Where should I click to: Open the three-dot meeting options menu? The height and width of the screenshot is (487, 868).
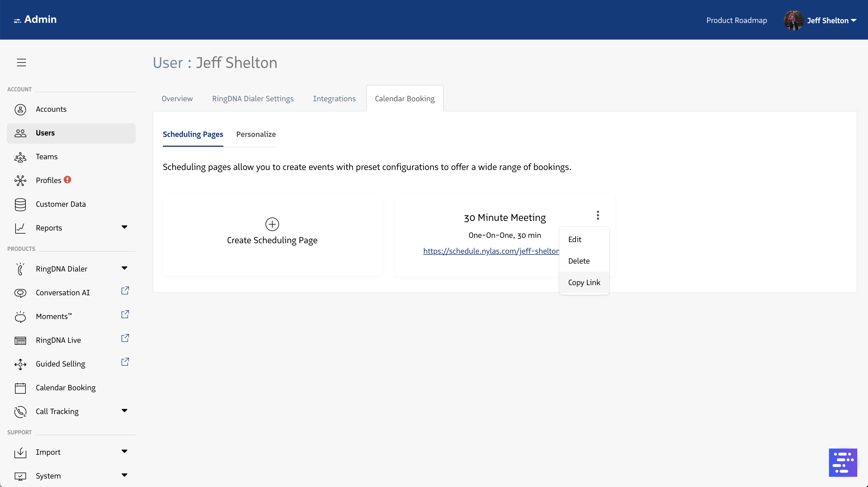598,215
